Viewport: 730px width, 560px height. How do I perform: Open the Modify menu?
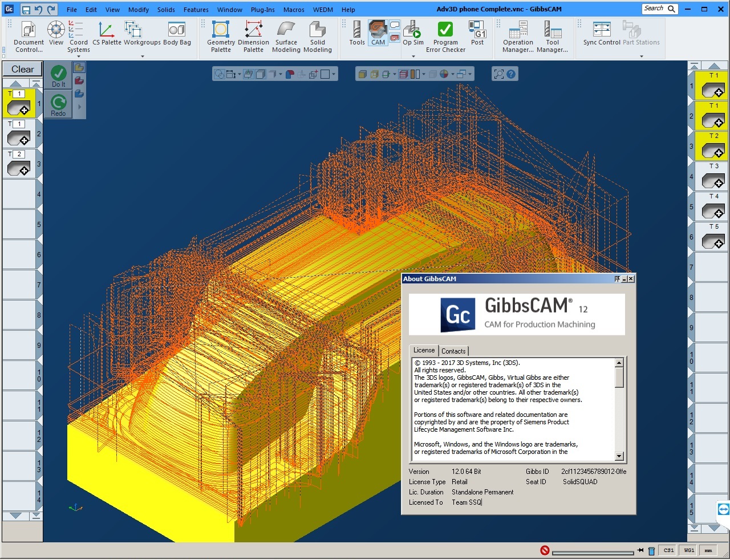point(139,10)
